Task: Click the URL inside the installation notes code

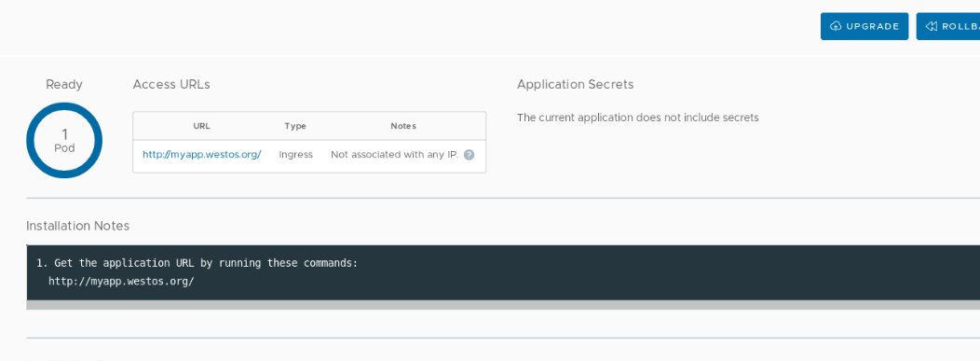Action: tap(121, 282)
